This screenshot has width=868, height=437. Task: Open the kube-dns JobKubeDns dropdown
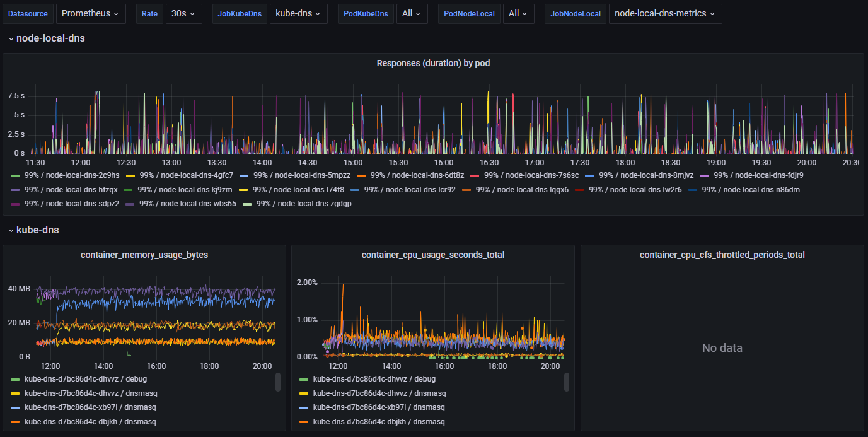coord(298,13)
